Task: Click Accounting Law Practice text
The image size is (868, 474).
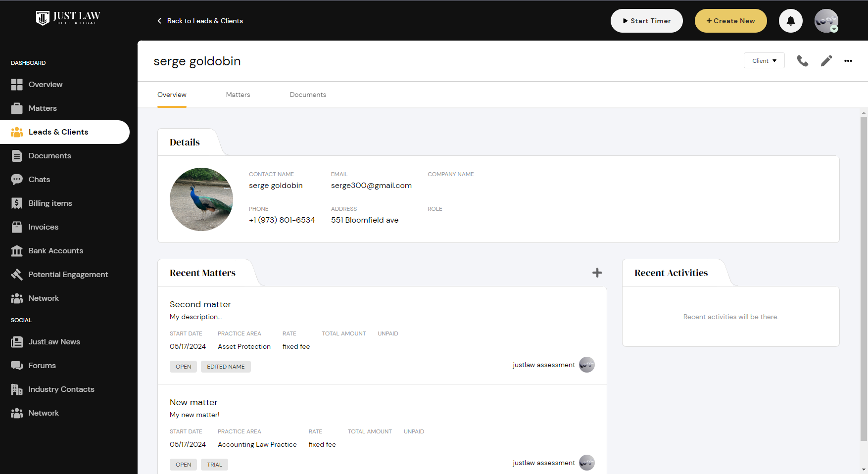Action: [x=257, y=444]
